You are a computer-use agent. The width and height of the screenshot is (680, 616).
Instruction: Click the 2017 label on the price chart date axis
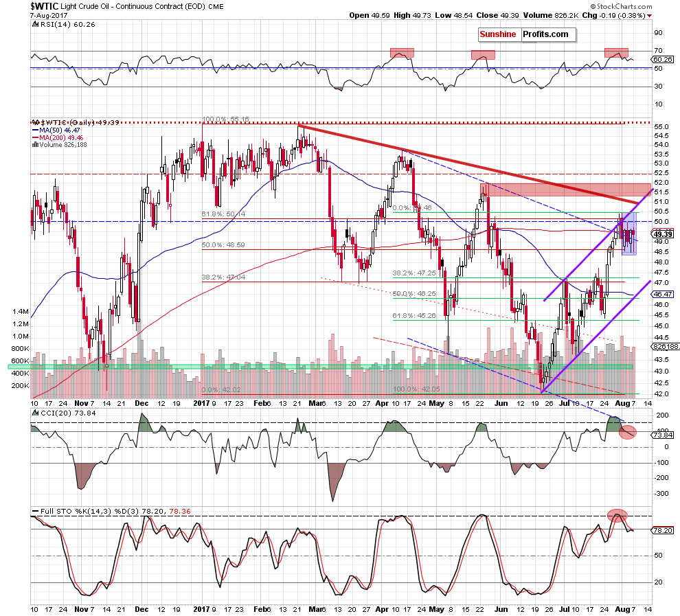[x=202, y=403]
